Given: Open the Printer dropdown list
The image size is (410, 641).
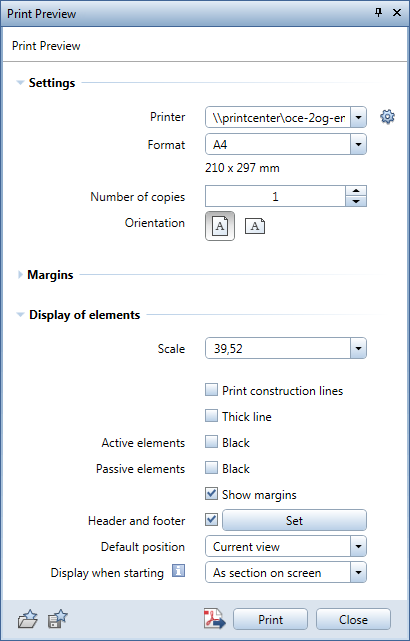Looking at the screenshot, I should [358, 118].
